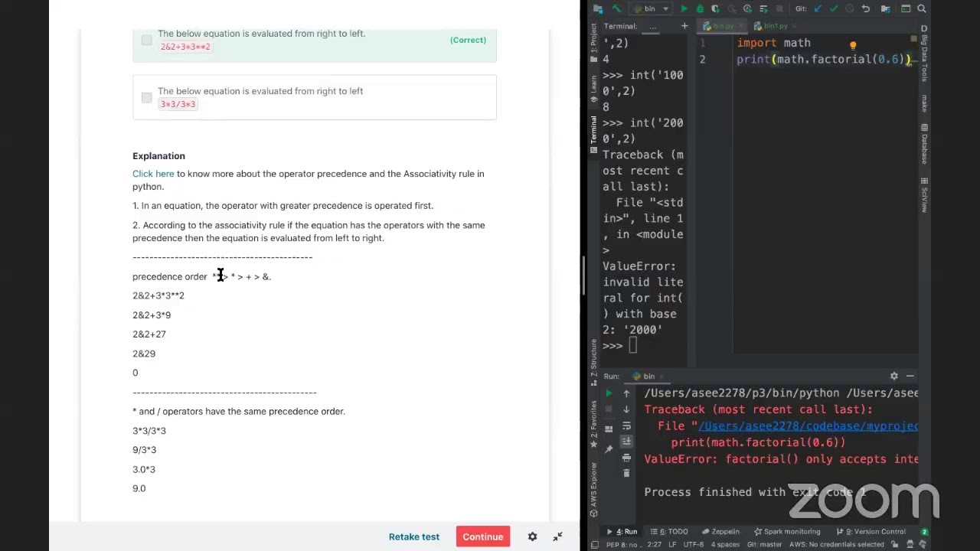Click the Build hammer icon
Image resolution: width=980 pixels, height=551 pixels.
tap(616, 8)
